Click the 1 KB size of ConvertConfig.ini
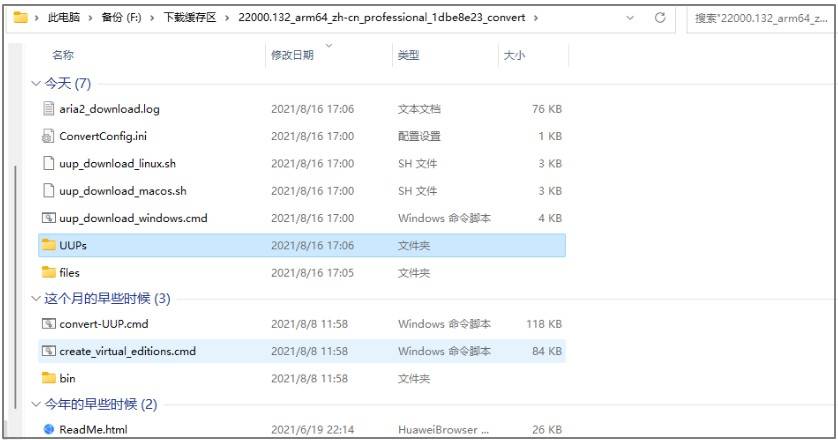 (550, 136)
